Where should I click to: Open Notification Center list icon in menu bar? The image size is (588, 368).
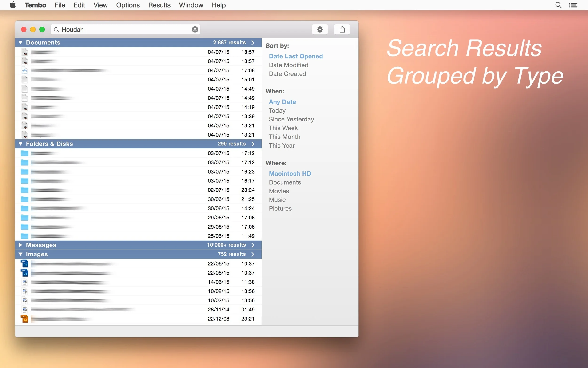pyautogui.click(x=573, y=5)
